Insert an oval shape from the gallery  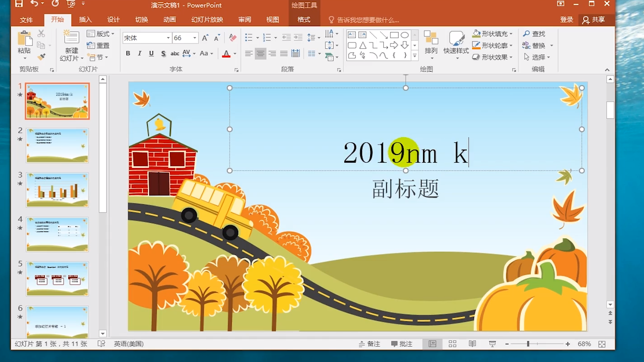point(404,34)
